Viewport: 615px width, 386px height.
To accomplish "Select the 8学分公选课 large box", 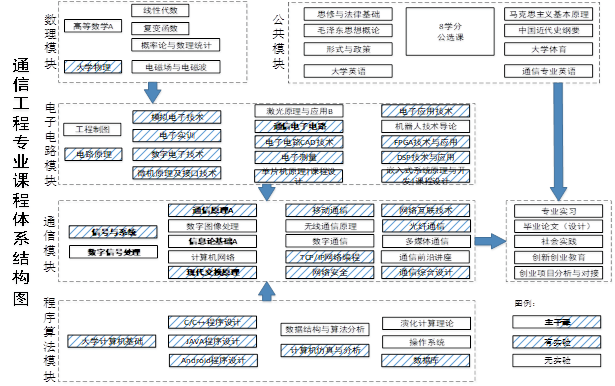I will click(x=450, y=31).
